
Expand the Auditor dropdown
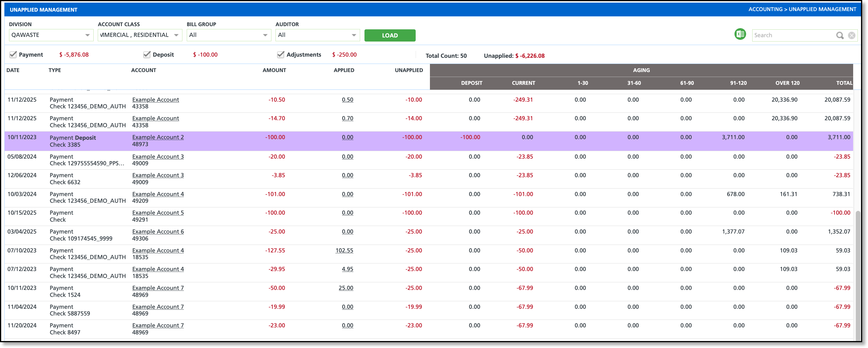(x=354, y=35)
